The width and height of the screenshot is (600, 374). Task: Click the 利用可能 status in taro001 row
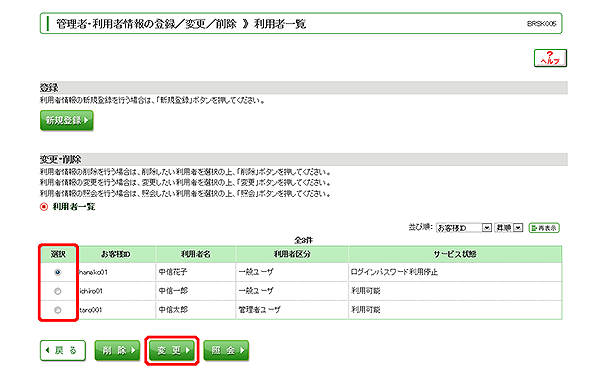455,310
